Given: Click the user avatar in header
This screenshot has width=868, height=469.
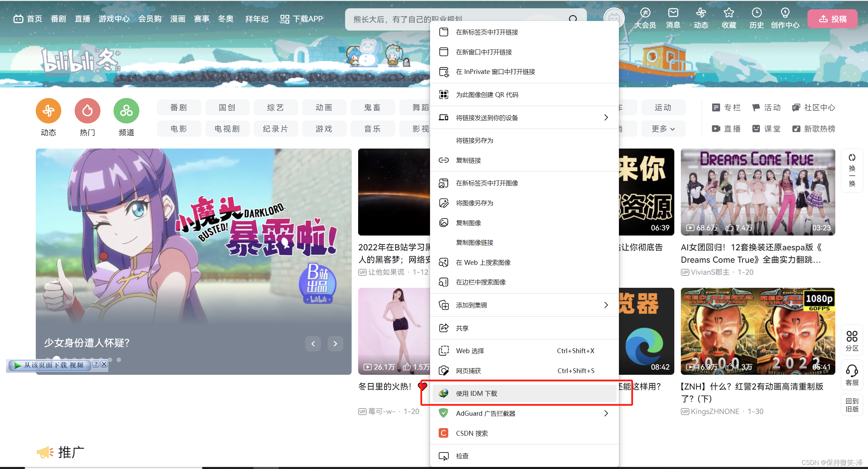Looking at the screenshot, I should tap(614, 18).
